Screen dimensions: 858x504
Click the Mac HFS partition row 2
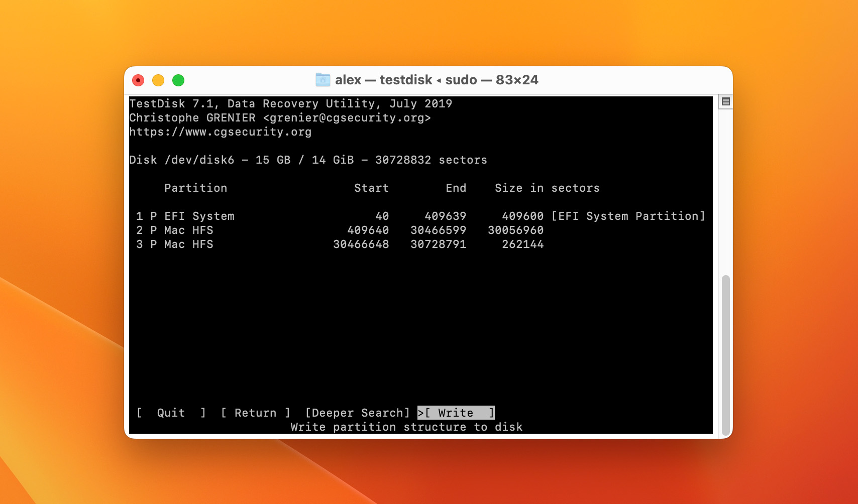pos(340,230)
